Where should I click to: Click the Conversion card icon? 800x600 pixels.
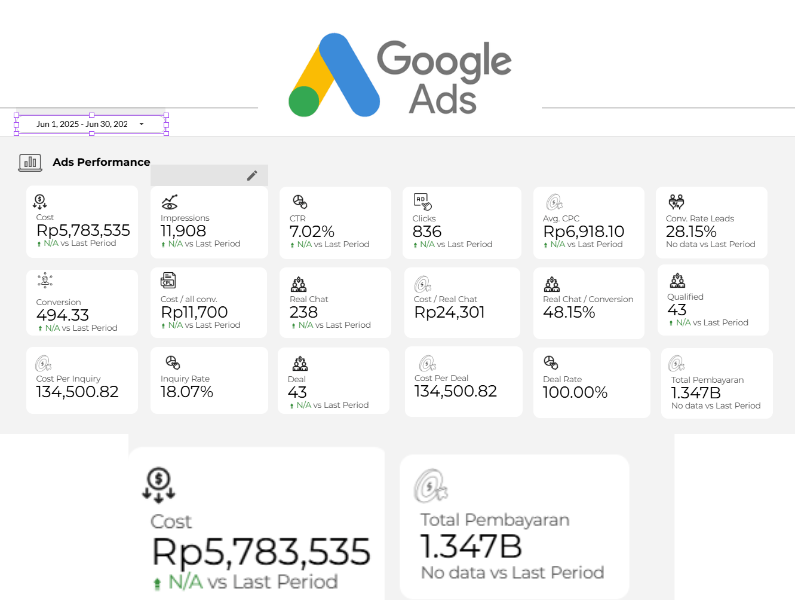pos(45,280)
